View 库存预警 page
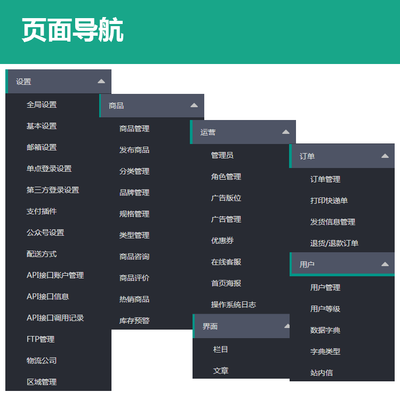Screen dimensions: 400x400 [x=134, y=321]
